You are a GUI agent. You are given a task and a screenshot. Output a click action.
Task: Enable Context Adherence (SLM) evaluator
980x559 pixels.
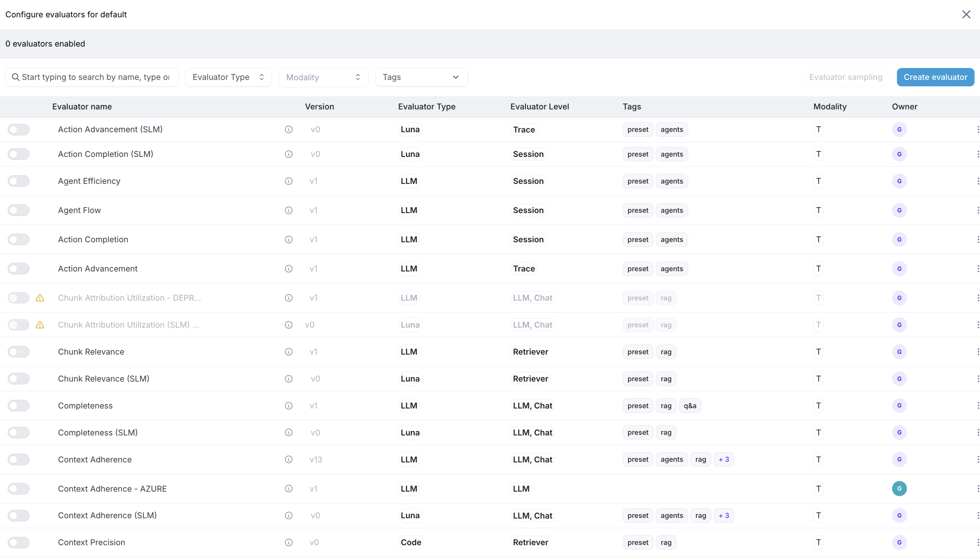click(x=18, y=515)
